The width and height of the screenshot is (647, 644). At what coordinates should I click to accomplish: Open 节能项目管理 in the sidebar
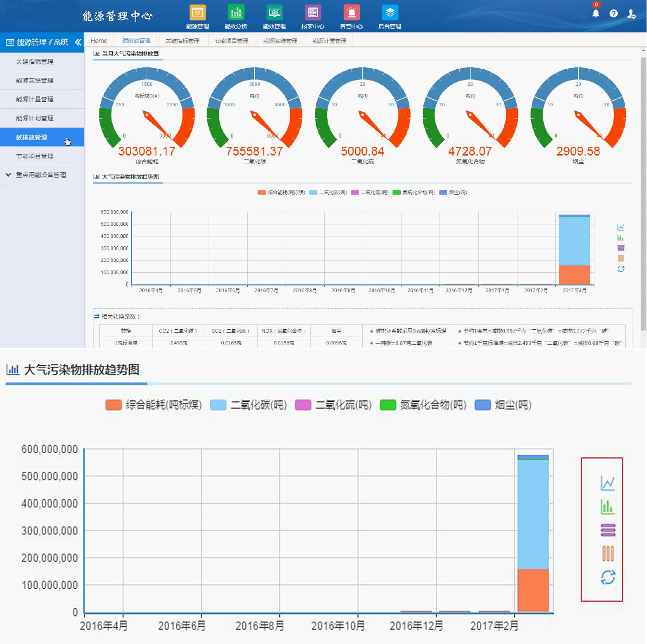pos(42,156)
